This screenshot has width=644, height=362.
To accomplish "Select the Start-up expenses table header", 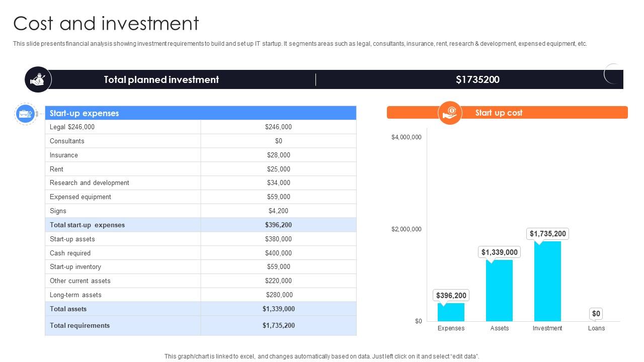I will pos(201,113).
